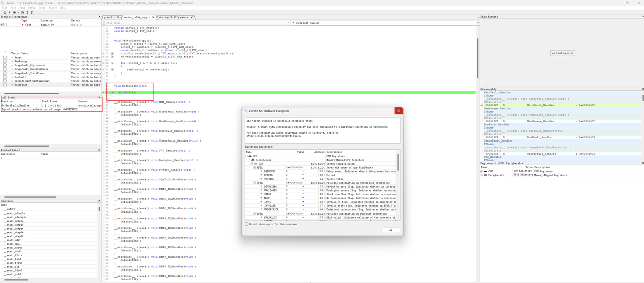Click the red breakpoint dot for main.c:99
644x283 pixels.
point(23,25)
